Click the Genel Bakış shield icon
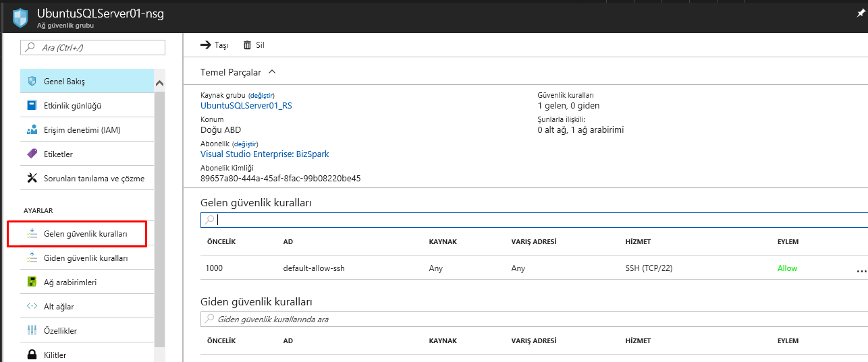This screenshot has height=362, width=868. coord(32,82)
